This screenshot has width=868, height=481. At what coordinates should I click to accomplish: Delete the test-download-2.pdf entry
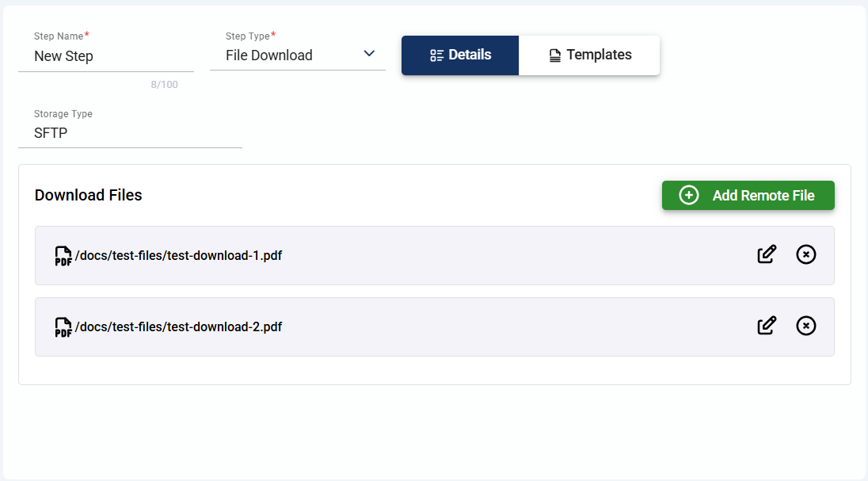click(x=805, y=326)
